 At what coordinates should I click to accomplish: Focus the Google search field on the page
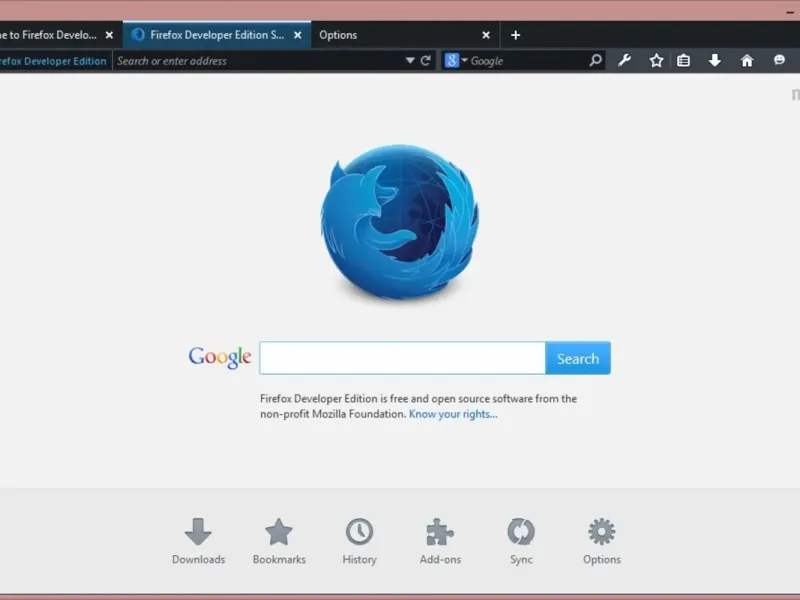pyautogui.click(x=403, y=358)
